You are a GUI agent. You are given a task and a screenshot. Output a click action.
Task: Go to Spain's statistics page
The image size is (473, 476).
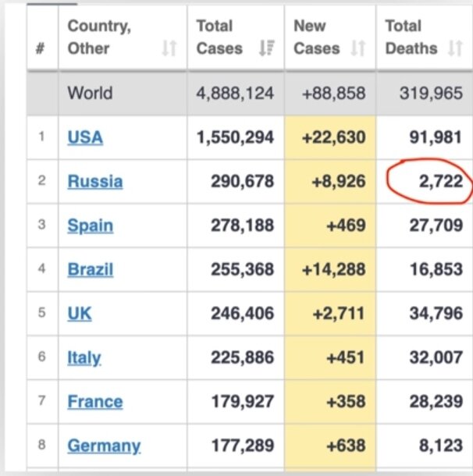point(90,226)
